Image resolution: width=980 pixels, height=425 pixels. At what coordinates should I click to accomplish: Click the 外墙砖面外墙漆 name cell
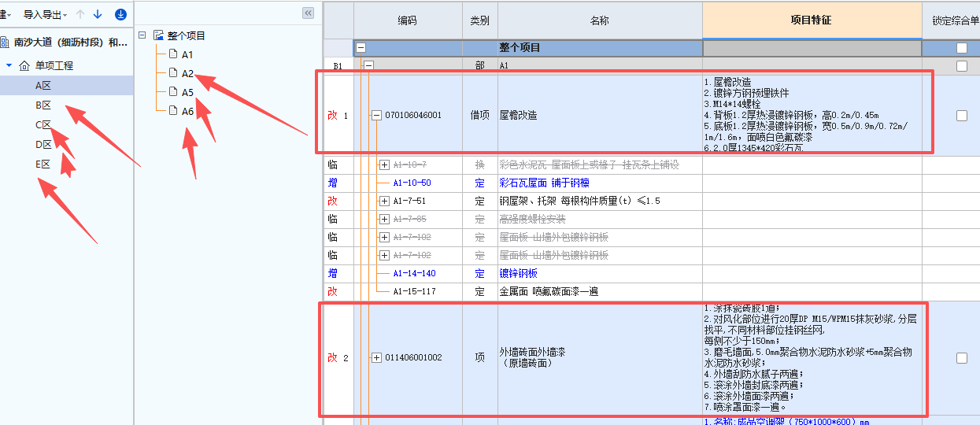600,357
